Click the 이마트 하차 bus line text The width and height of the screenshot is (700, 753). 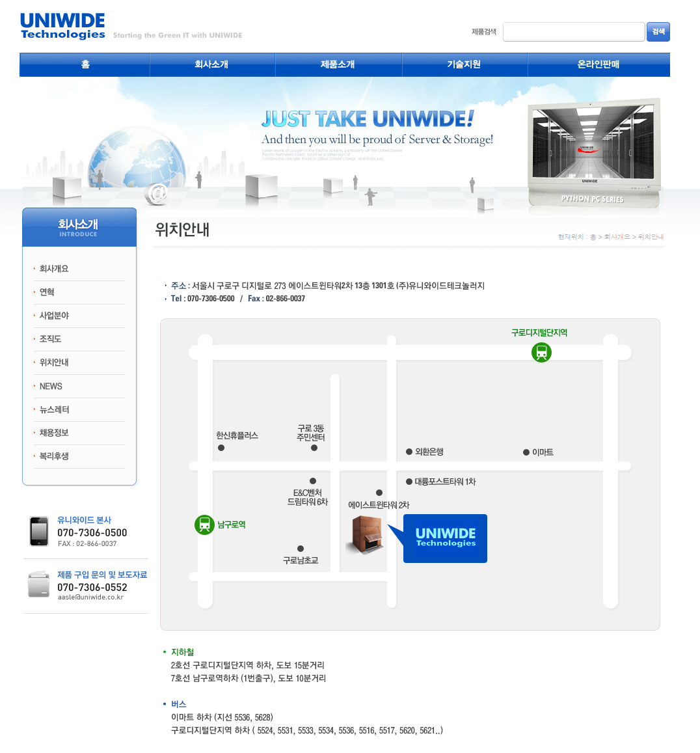(222, 717)
